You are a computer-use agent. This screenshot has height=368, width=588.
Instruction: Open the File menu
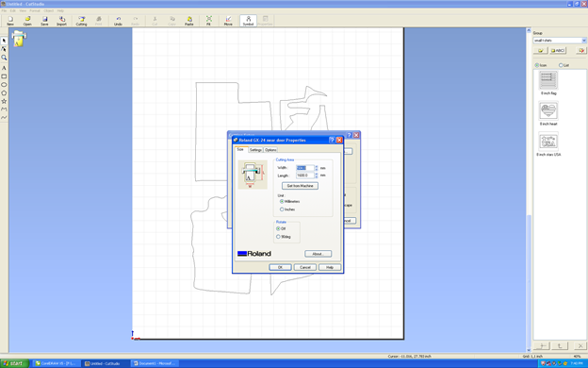tap(4, 11)
